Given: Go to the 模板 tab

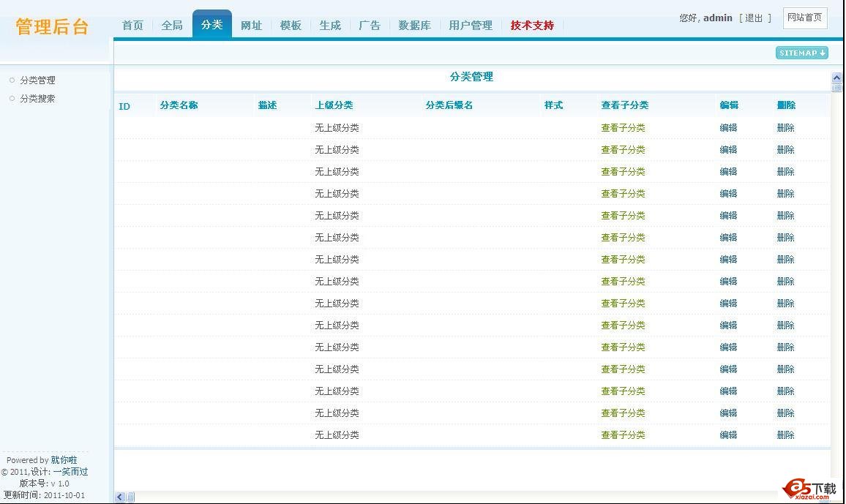Looking at the screenshot, I should (x=291, y=25).
